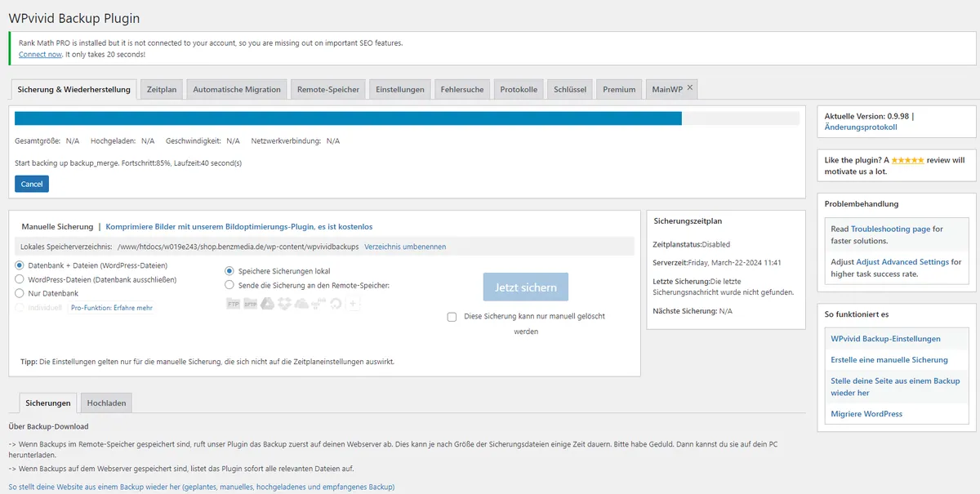Switch to the Zeitplan tab
The width and height of the screenshot is (980, 494).
pos(161,90)
